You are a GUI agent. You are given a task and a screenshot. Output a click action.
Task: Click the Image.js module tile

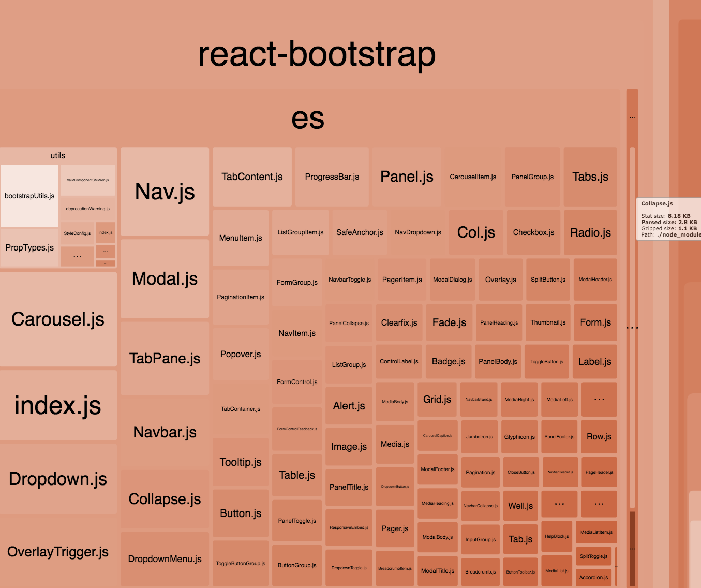click(x=349, y=447)
